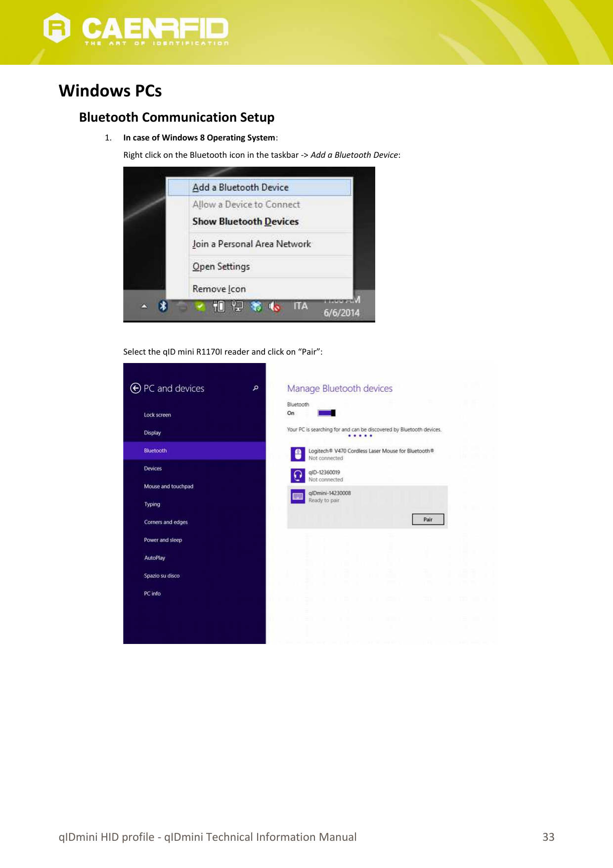
Task: Open AutoPlay settings
Action: coord(194,558)
